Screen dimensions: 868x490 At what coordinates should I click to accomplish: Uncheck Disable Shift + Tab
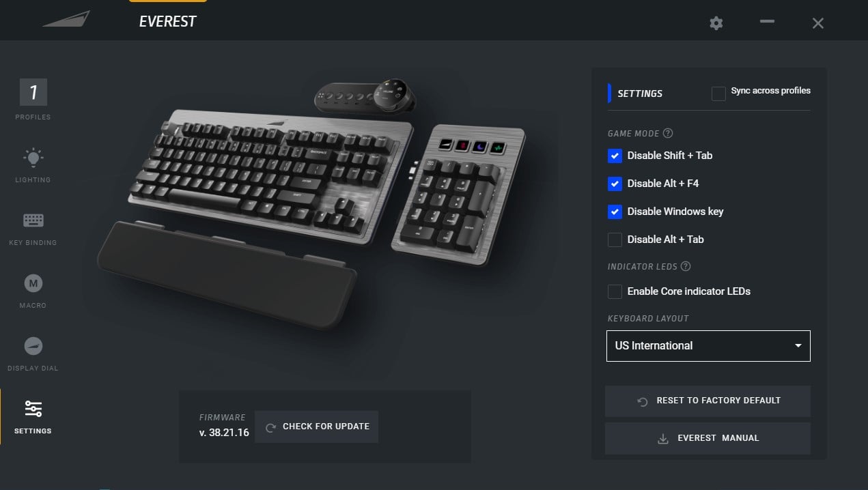615,156
